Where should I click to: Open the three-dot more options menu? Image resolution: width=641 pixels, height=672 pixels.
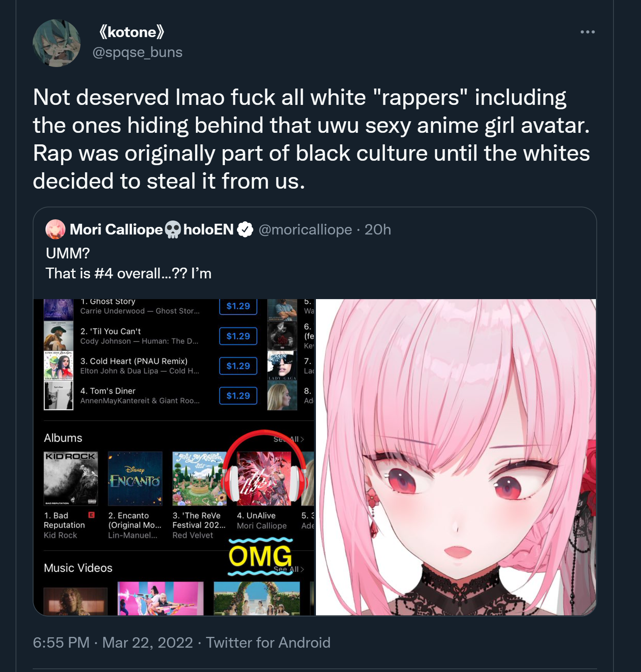pos(588,32)
